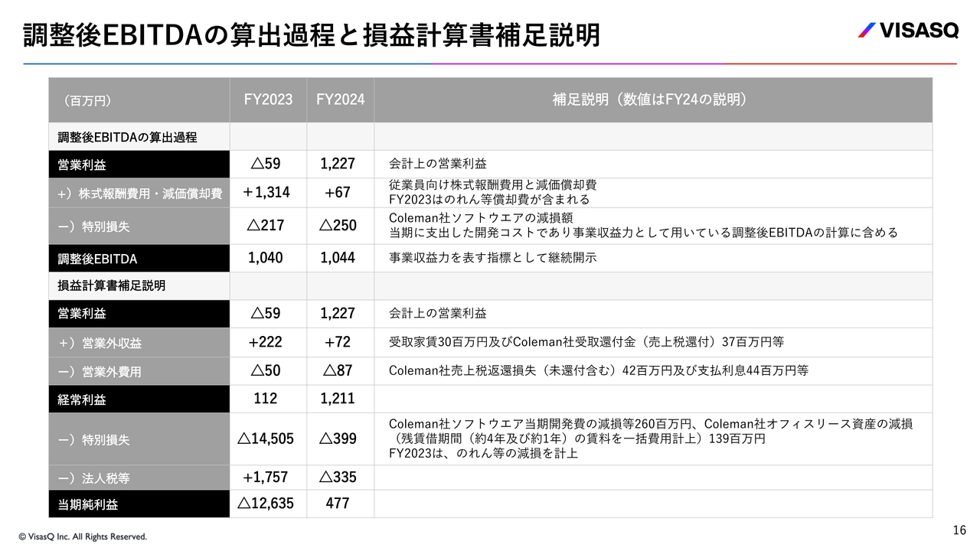Click the note starting 受取家賃30百万円

click(586, 342)
